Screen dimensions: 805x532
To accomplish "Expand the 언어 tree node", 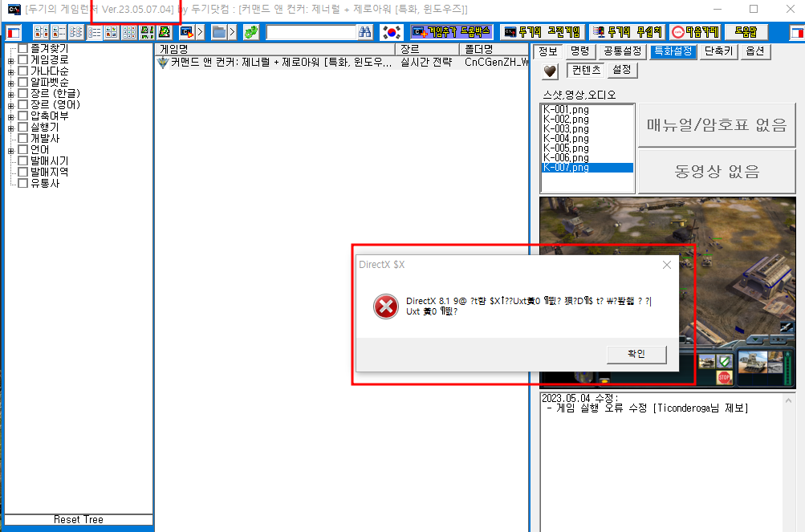I will pyautogui.click(x=10, y=151).
